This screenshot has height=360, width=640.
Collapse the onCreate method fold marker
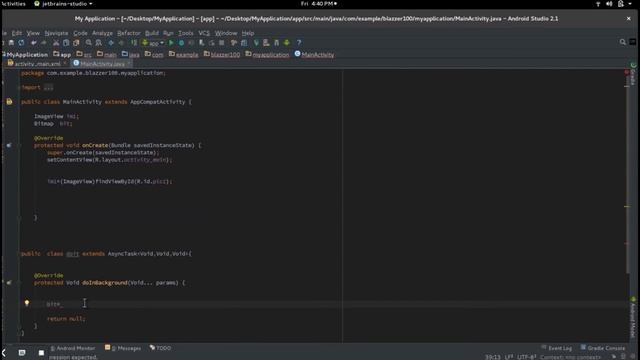click(x=19, y=145)
